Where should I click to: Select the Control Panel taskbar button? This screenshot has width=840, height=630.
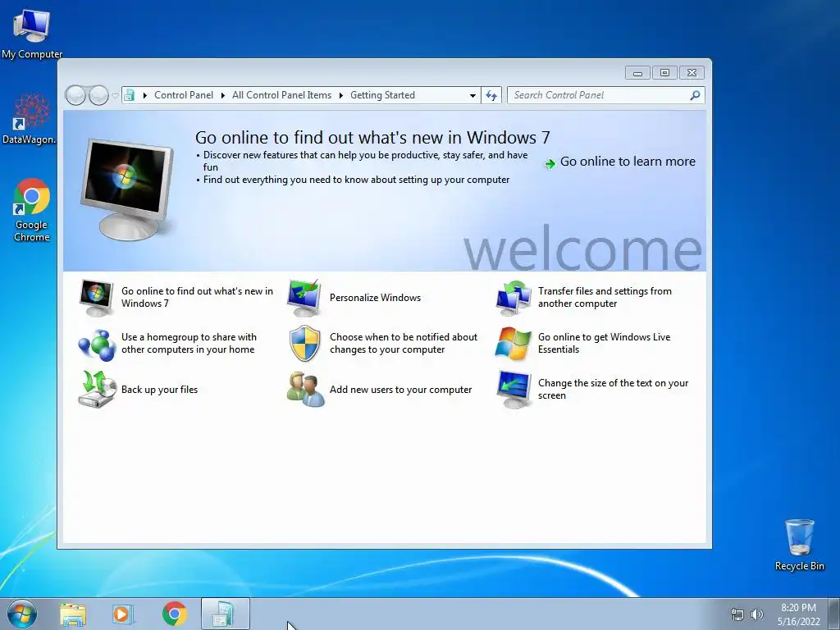pos(225,614)
